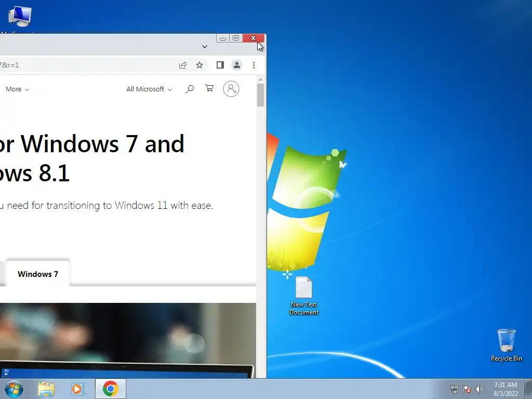The height and width of the screenshot is (399, 532).
Task: Open the Windows Start menu orb
Action: [x=14, y=389]
